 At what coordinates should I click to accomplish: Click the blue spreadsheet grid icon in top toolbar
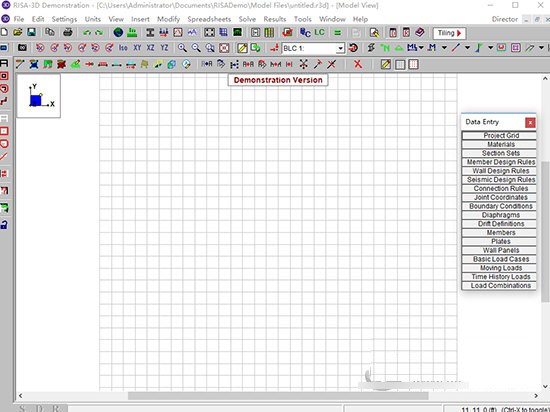(223, 33)
